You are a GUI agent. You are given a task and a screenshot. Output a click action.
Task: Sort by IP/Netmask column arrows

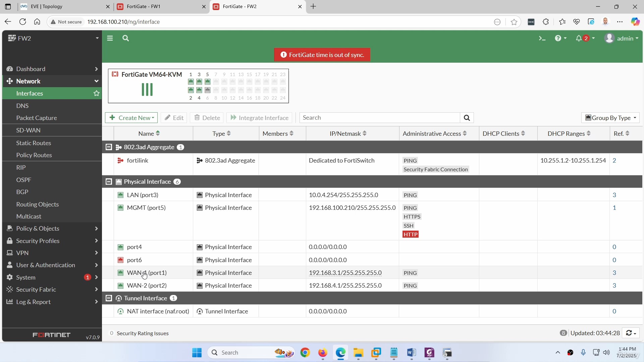tap(365, 133)
